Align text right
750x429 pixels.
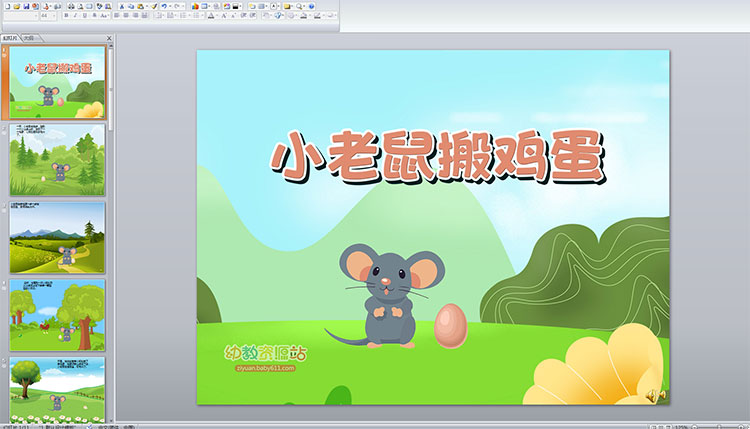pos(135,16)
